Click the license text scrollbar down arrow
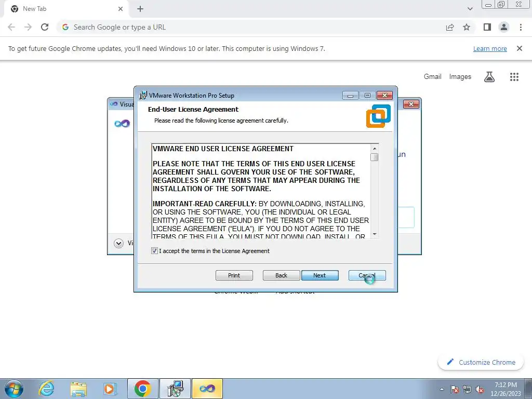This screenshot has width=532, height=399. (375, 234)
